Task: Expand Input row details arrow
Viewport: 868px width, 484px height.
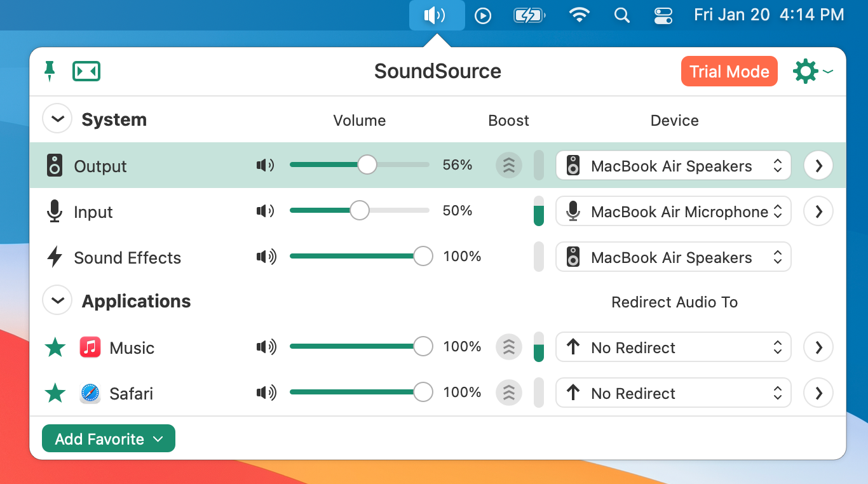Action: (x=818, y=212)
